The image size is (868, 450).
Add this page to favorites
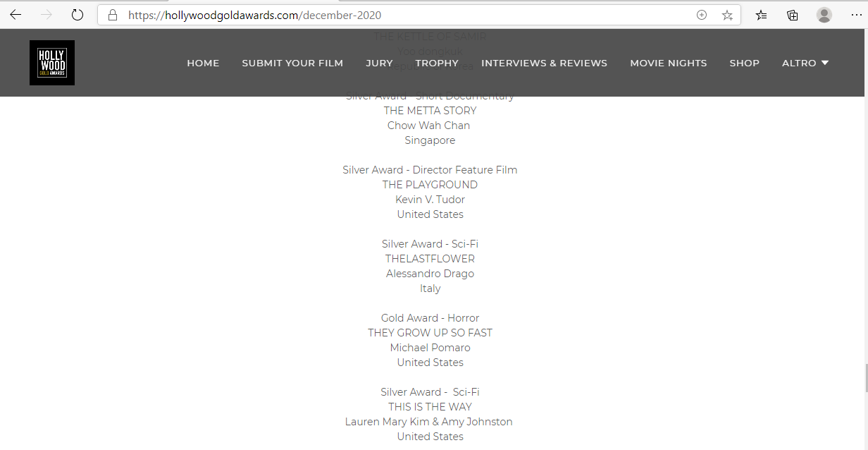click(727, 15)
